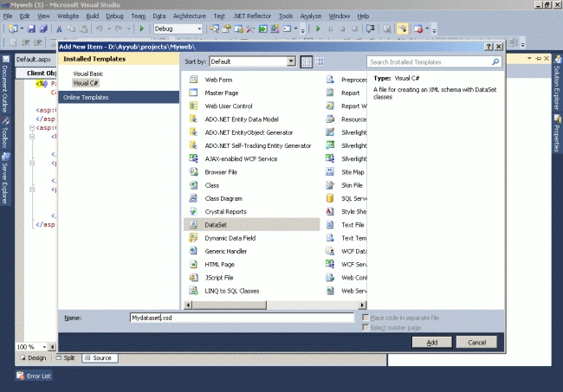Click the Cancel button
The width and height of the screenshot is (563, 392).
coord(477,343)
